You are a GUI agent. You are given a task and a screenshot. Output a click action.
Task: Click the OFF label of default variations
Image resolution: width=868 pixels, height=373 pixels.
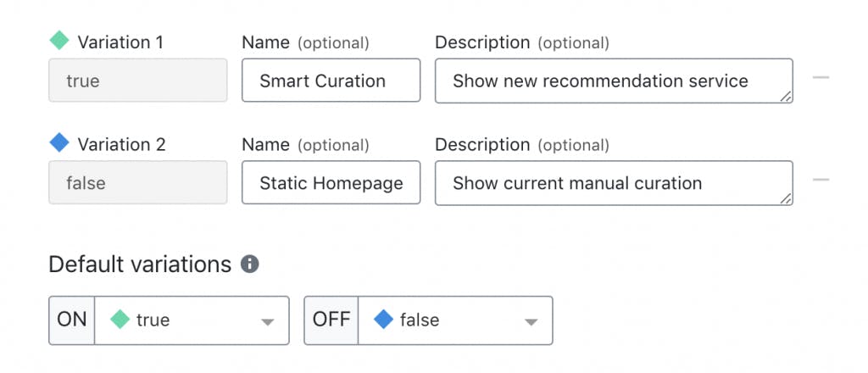pos(331,320)
